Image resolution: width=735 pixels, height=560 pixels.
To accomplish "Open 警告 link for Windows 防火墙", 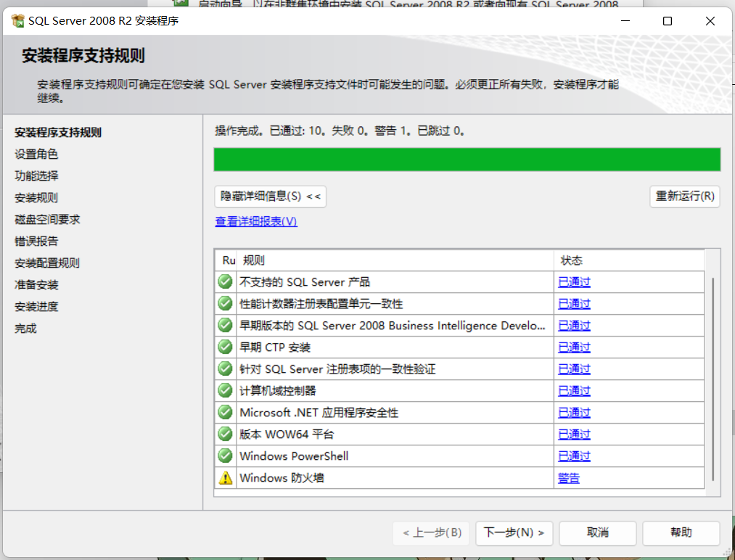I will point(569,478).
